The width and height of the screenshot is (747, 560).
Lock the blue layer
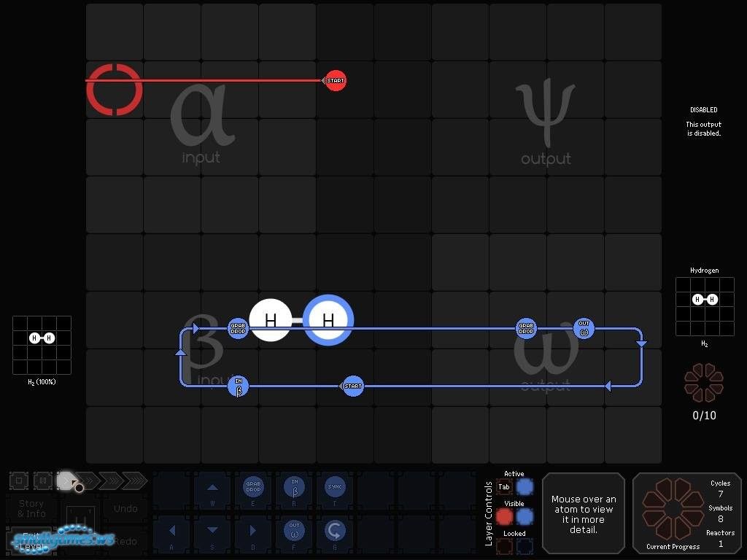[525, 546]
